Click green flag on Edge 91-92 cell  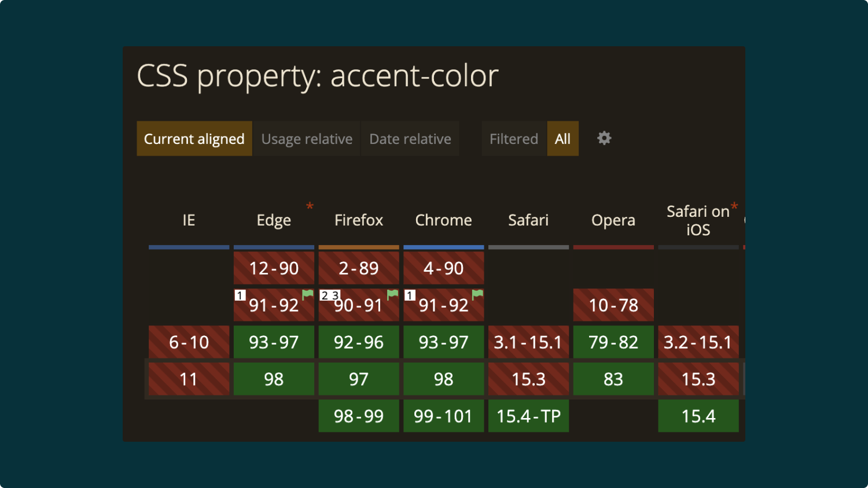tap(308, 294)
